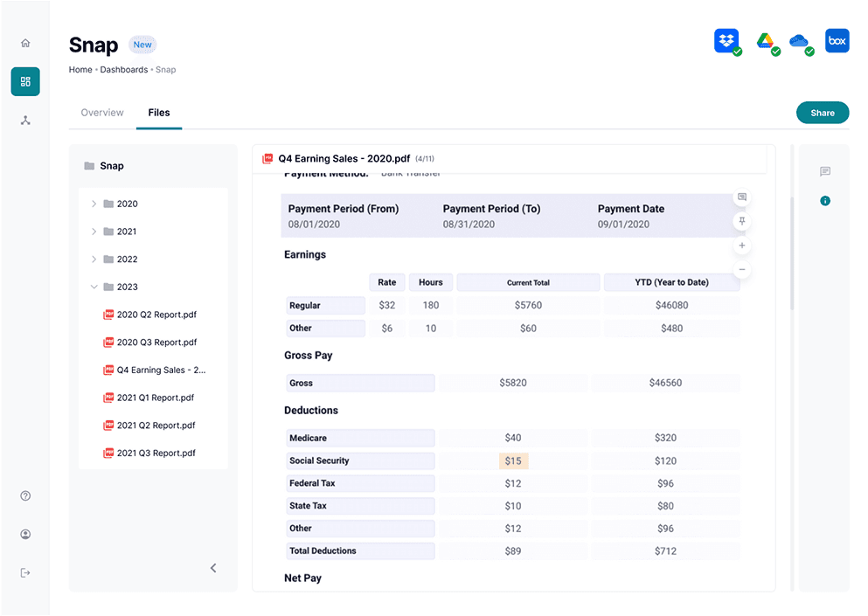Click the Box storage icon

pos(837,41)
